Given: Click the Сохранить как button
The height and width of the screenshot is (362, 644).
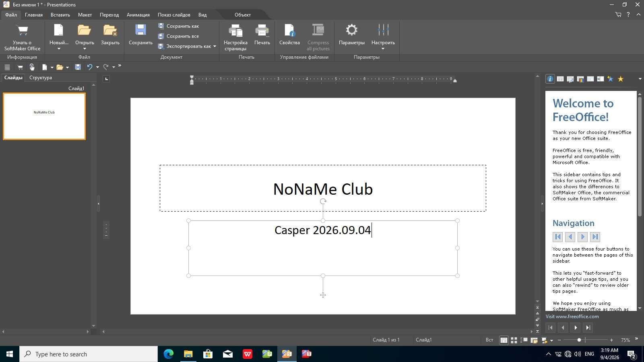Looking at the screenshot, I should (x=178, y=26).
